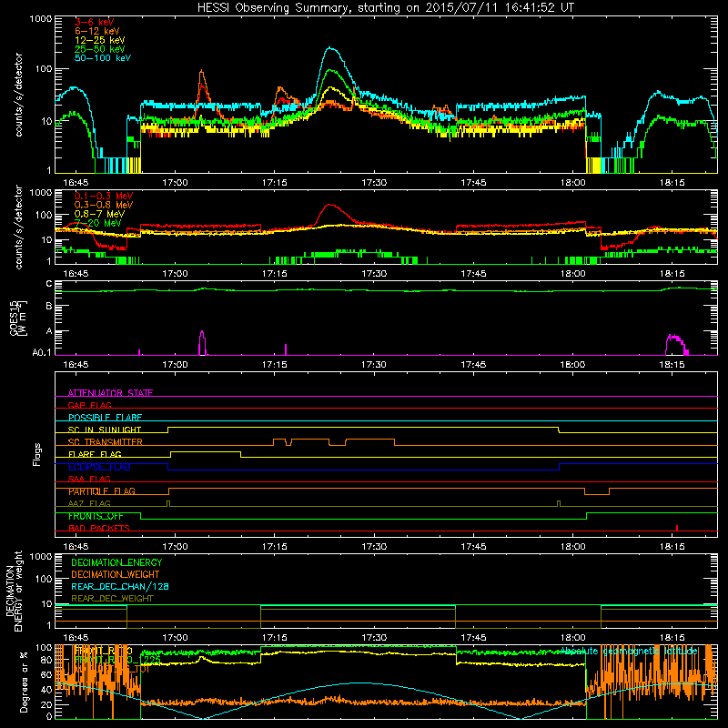Click the AAZ_FLAG label

click(89, 503)
